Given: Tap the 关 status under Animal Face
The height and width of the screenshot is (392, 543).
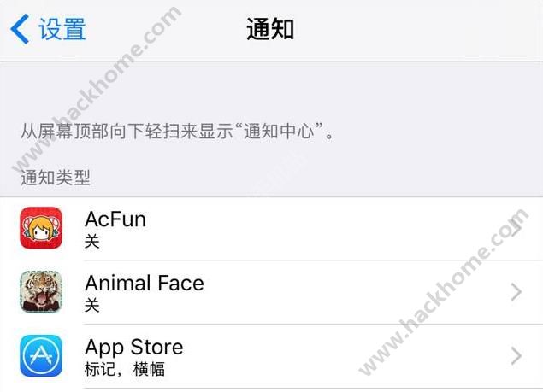Looking at the screenshot, I should (x=91, y=306).
